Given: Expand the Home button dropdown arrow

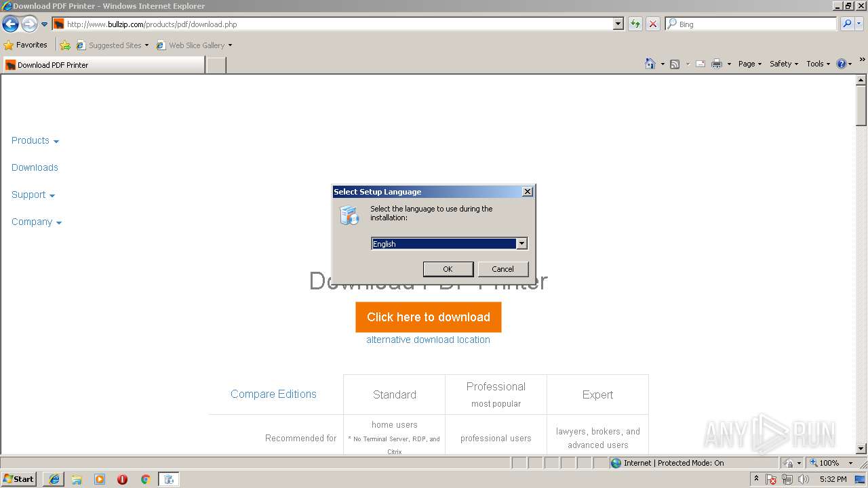Looking at the screenshot, I should tap(663, 64).
